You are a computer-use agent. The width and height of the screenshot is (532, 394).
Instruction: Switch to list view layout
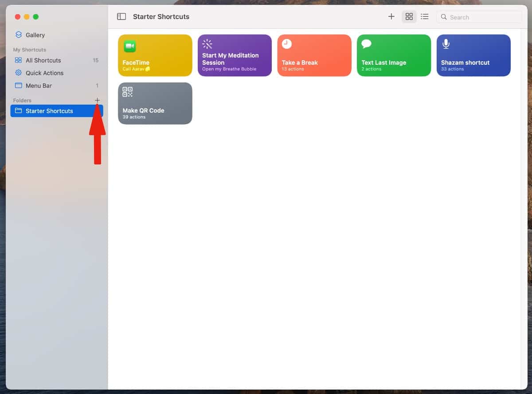click(x=425, y=17)
